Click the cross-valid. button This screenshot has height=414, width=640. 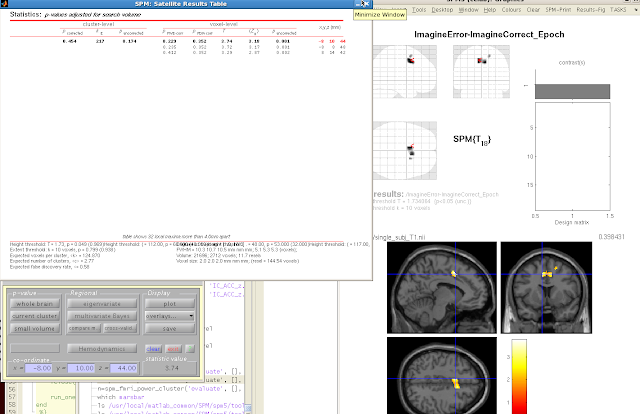coord(120,328)
